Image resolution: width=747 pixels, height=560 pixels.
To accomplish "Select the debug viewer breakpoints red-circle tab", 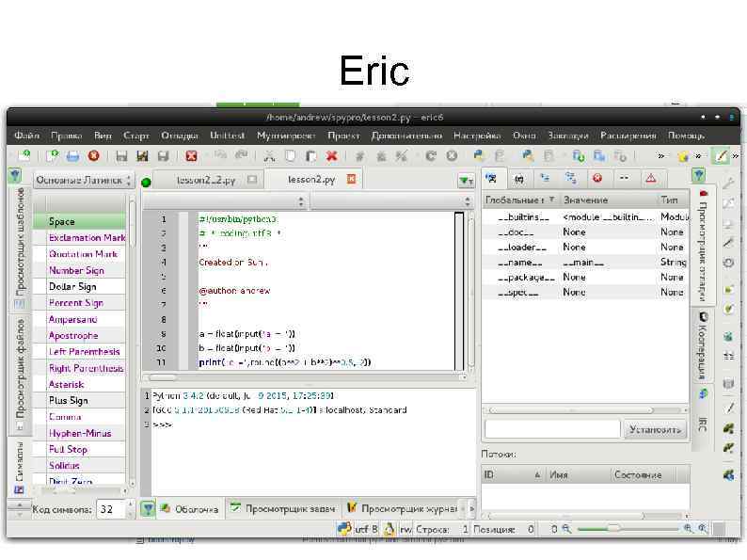I will 597,178.
